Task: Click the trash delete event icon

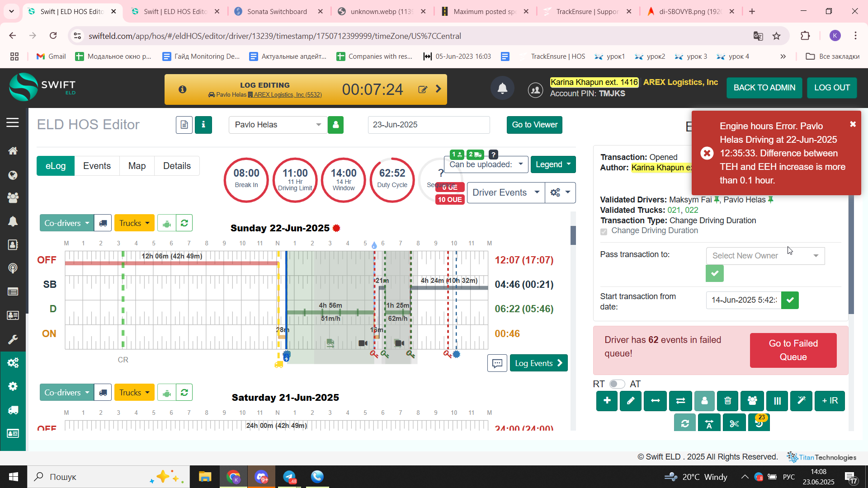Action: click(x=728, y=401)
